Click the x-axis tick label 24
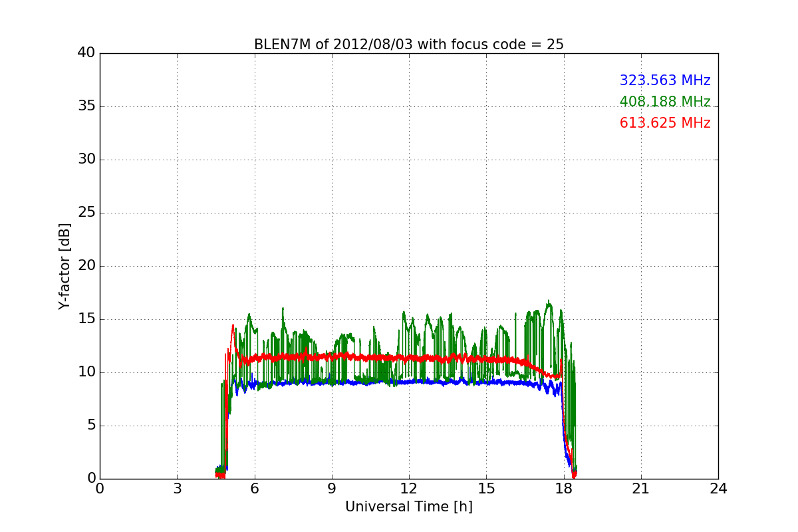The height and width of the screenshot is (532, 798). coord(718,489)
